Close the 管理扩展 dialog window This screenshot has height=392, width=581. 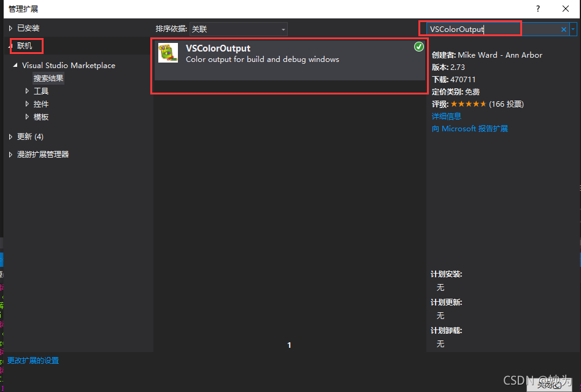tap(566, 9)
